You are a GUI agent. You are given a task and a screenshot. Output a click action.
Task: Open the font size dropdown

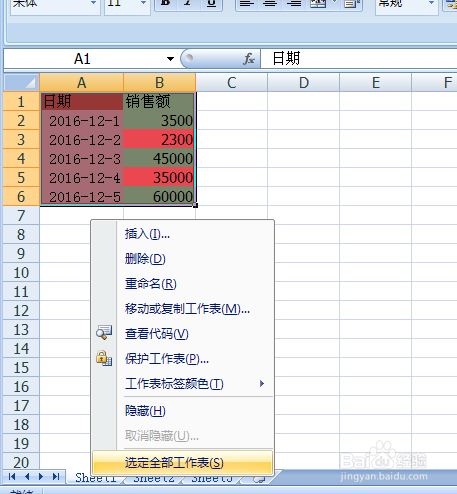144,4
